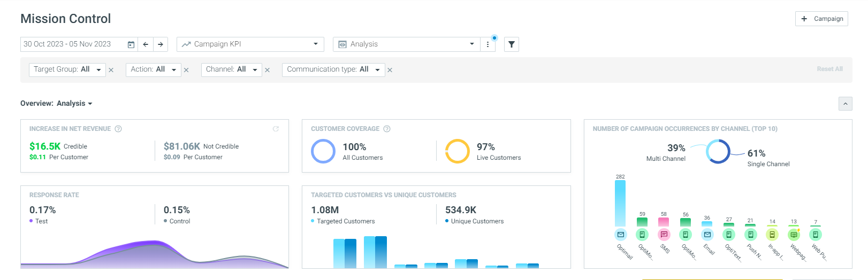This screenshot has width=868, height=280.
Task: Open the Analysis view dropdown
Action: tap(407, 44)
